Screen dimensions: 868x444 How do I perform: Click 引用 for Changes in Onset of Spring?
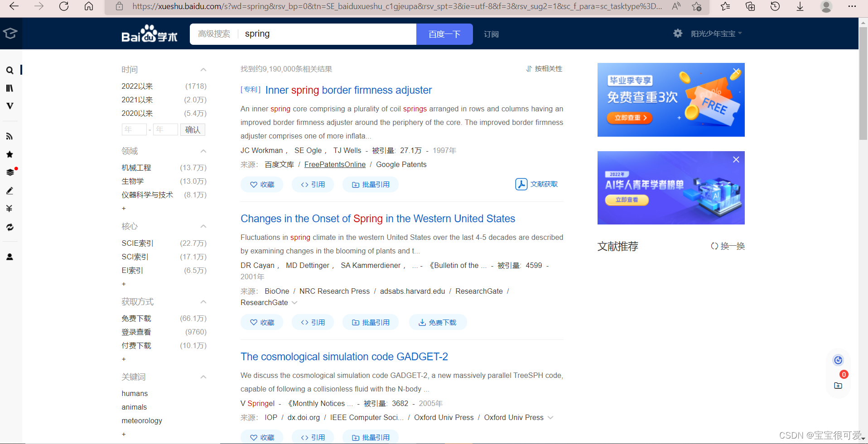[313, 323]
